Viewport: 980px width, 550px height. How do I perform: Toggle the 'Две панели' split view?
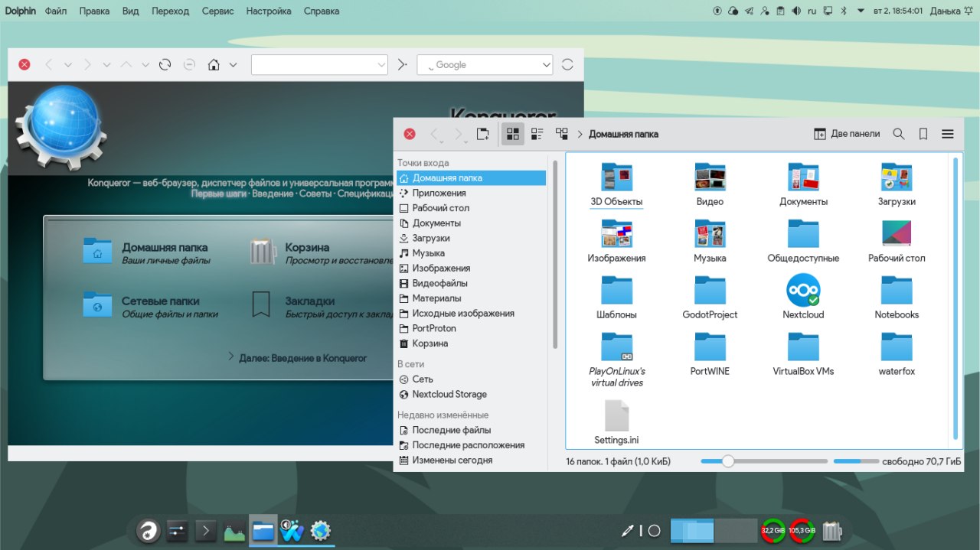pyautogui.click(x=847, y=134)
